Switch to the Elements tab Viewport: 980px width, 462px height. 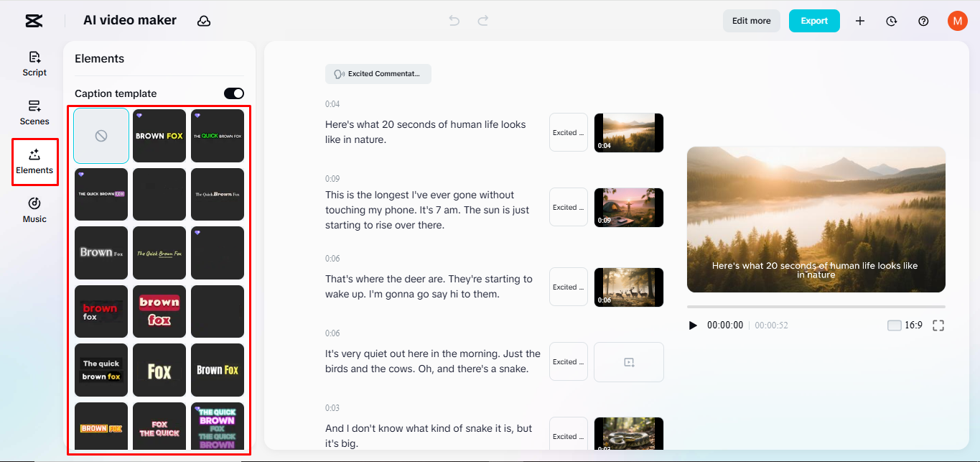pos(34,161)
